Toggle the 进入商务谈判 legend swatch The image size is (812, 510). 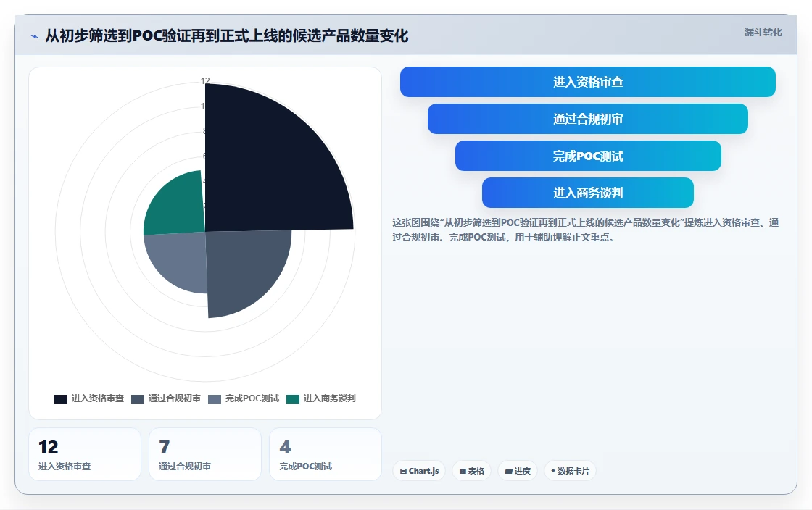click(x=293, y=398)
